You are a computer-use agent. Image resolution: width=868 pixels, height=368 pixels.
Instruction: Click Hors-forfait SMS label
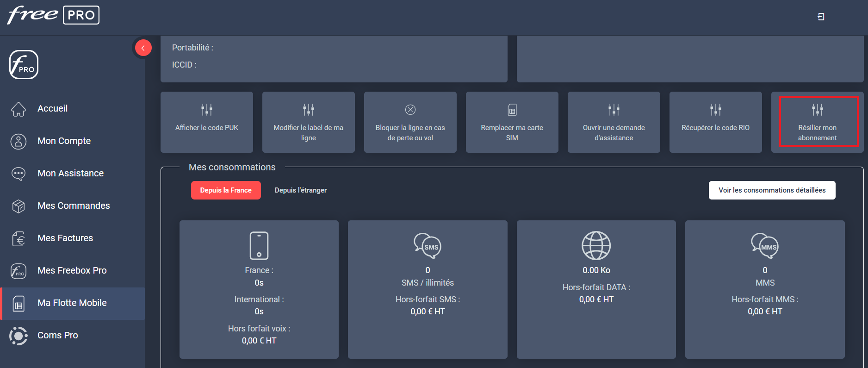point(428,299)
